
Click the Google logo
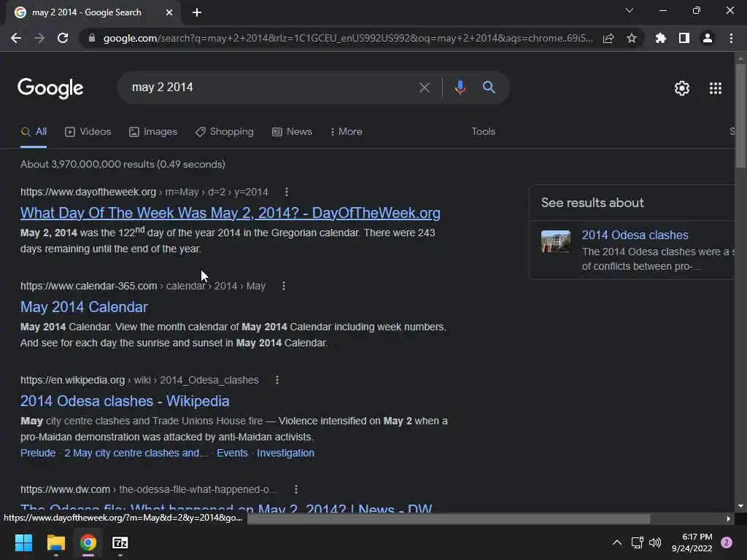50,88
